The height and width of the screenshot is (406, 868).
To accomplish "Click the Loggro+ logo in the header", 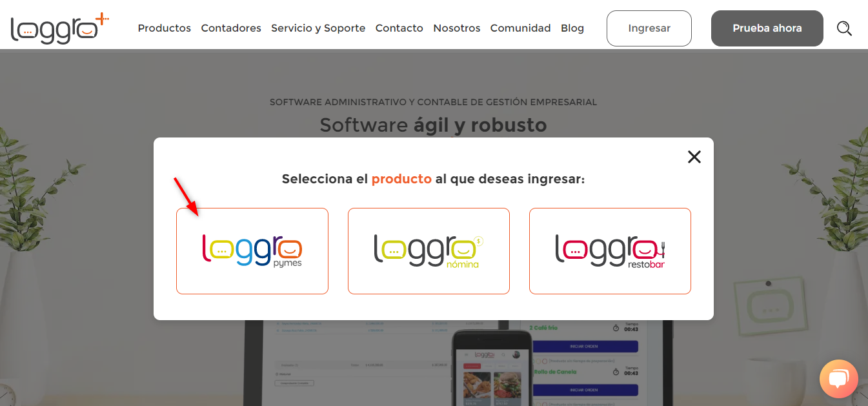I will tap(60, 27).
